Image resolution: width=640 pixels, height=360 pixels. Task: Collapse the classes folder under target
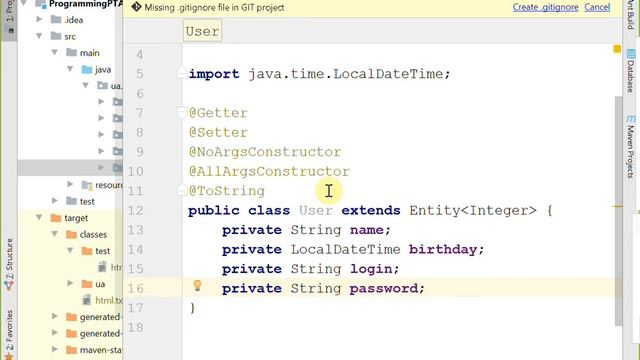[55, 234]
